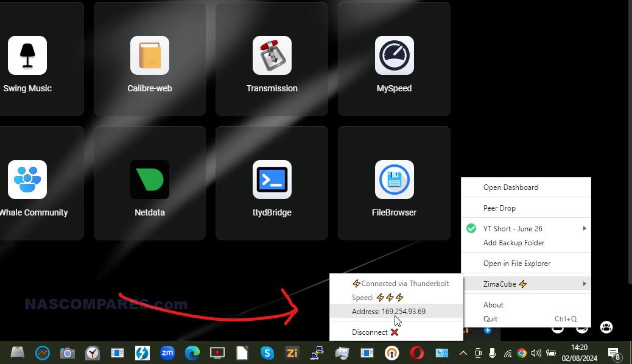
Task: Open the volume control in the system tray
Action: (x=536, y=354)
